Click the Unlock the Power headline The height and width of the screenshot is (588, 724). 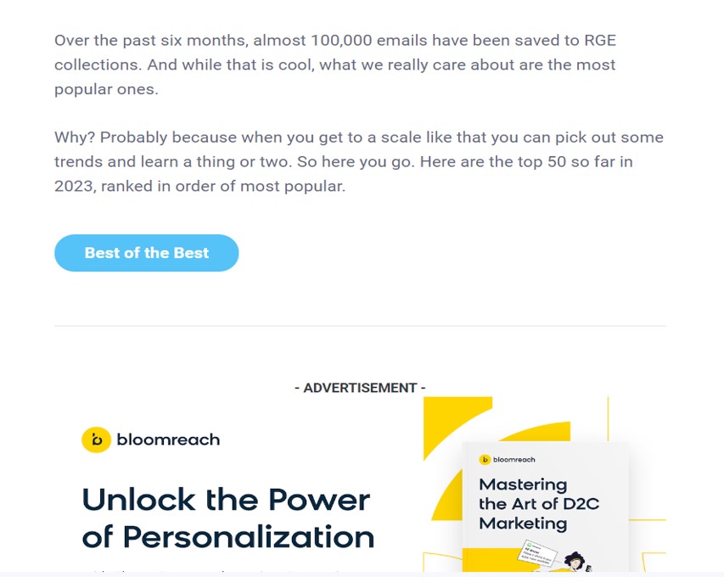coord(226,500)
